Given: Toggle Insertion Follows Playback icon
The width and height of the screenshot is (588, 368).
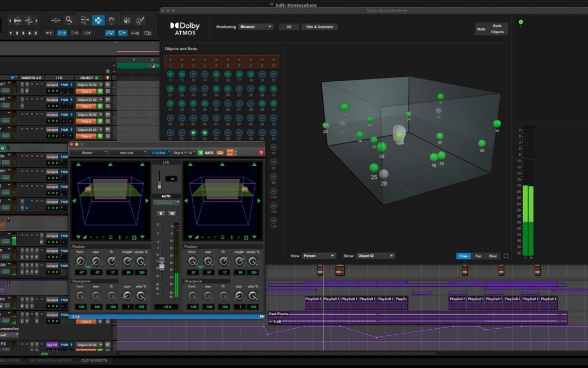Looking at the screenshot, I should tap(87, 33).
